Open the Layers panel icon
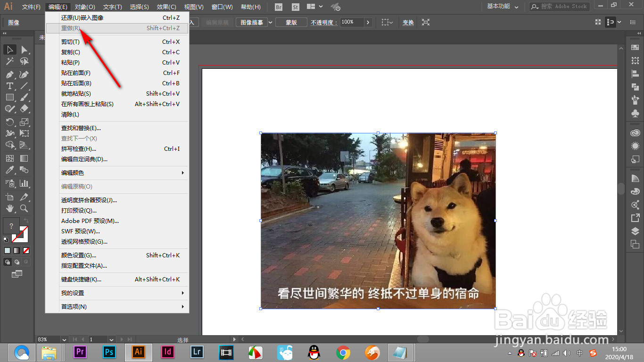Image resolution: width=644 pixels, height=362 pixels. (635, 231)
